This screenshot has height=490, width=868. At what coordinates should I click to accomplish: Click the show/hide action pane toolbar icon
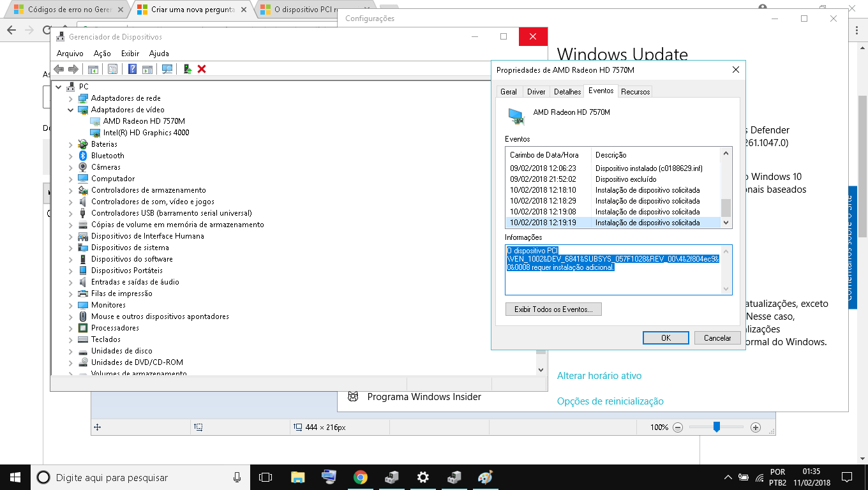coord(147,69)
